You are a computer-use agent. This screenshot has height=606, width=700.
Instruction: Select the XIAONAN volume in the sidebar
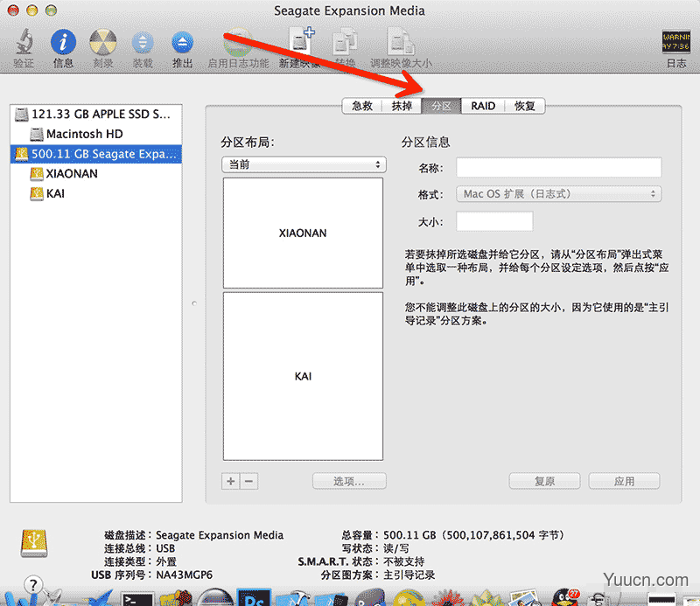point(96,174)
